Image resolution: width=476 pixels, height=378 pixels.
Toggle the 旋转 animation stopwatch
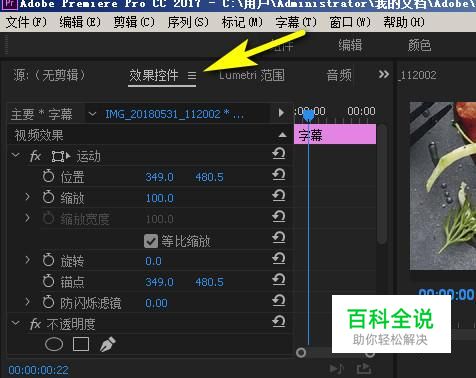(48, 260)
